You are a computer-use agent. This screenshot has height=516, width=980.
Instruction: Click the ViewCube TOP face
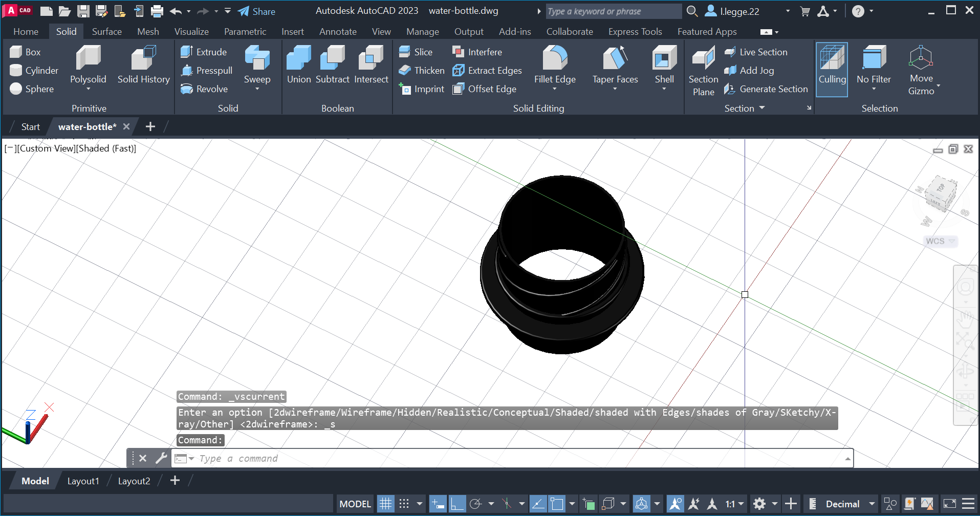click(941, 187)
